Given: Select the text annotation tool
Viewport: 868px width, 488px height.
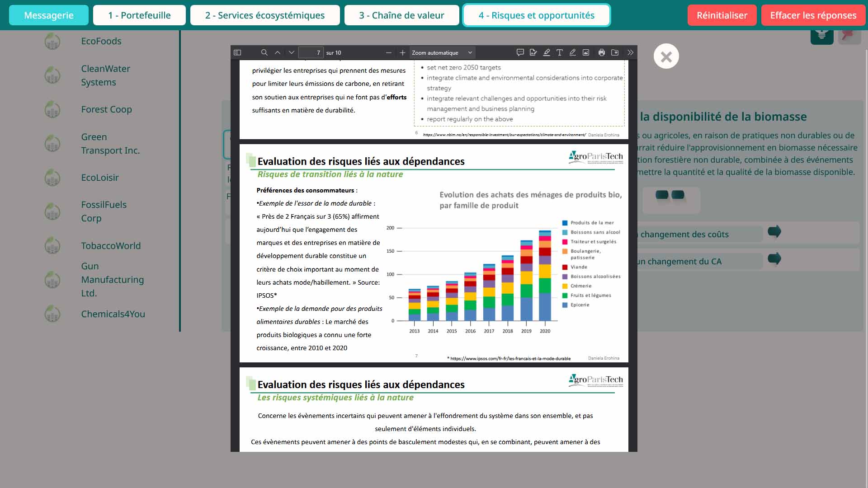Looking at the screenshot, I should coord(560,53).
